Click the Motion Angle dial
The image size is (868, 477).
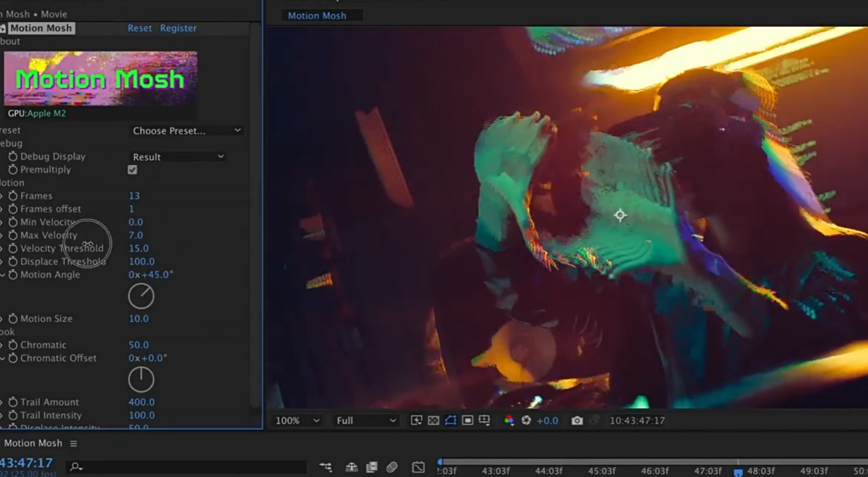pos(141,296)
